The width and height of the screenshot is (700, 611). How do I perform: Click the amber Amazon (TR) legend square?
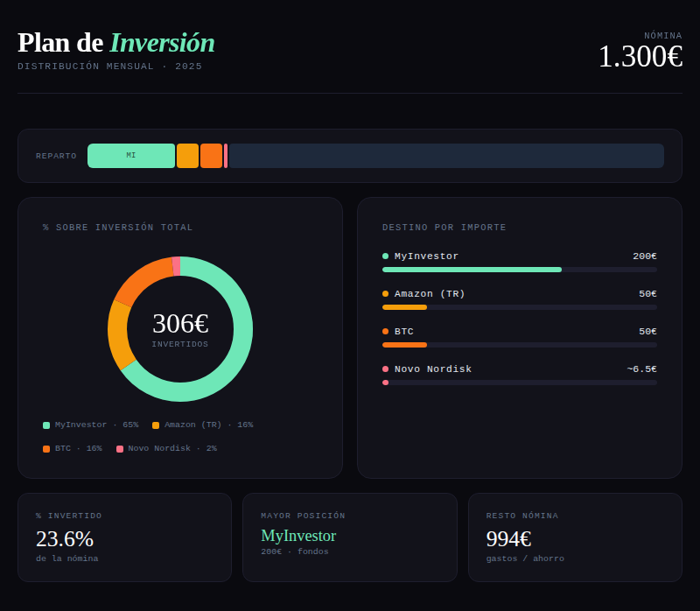[x=156, y=425]
